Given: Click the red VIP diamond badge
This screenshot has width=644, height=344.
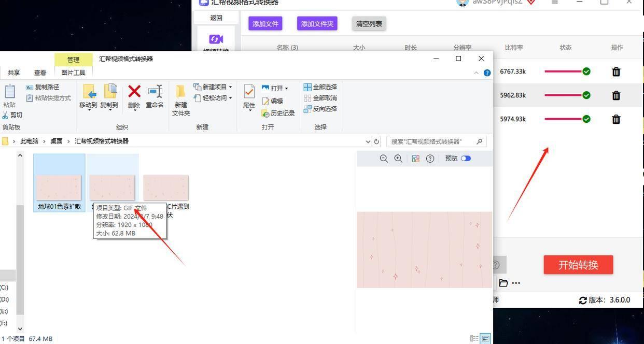Looking at the screenshot, I should pyautogui.click(x=531, y=2).
